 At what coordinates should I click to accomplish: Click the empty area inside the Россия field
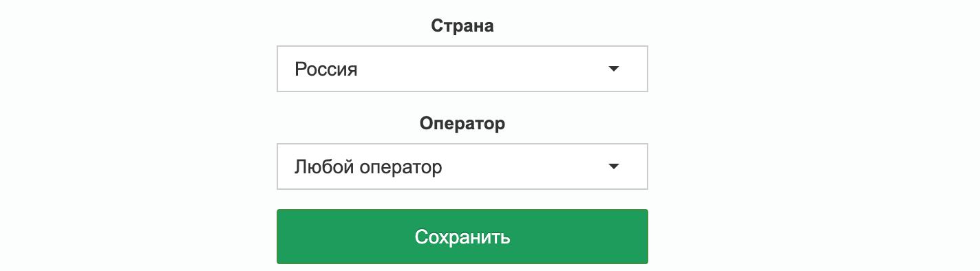coord(482,69)
